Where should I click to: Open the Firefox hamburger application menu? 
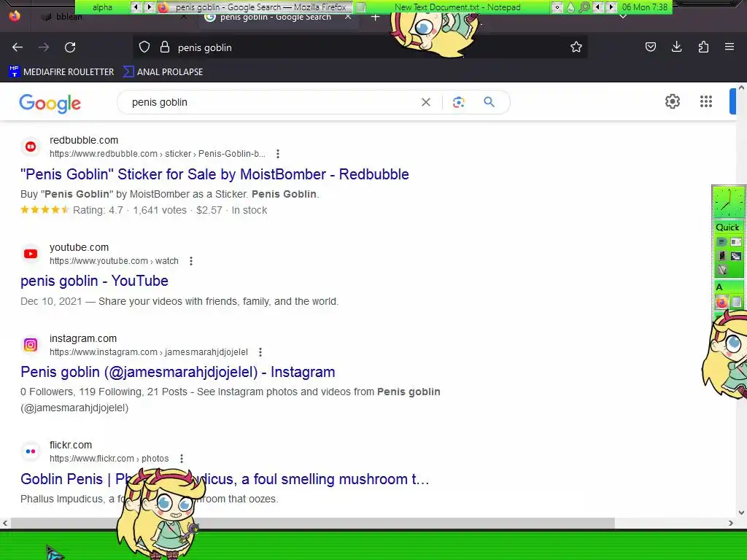tap(729, 47)
